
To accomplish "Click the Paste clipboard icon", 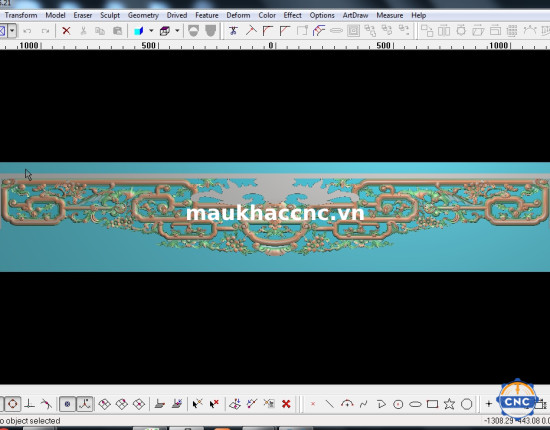I will 117,31.
